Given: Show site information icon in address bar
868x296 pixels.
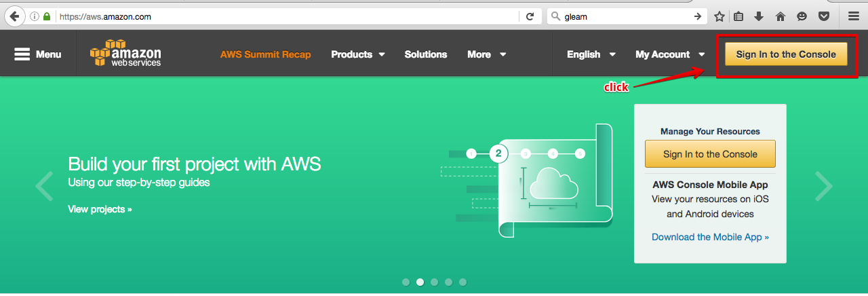Looking at the screenshot, I should point(34,16).
